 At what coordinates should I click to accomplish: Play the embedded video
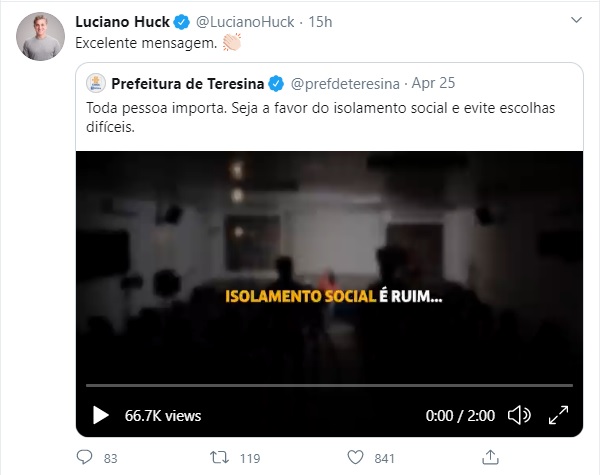coord(101,415)
